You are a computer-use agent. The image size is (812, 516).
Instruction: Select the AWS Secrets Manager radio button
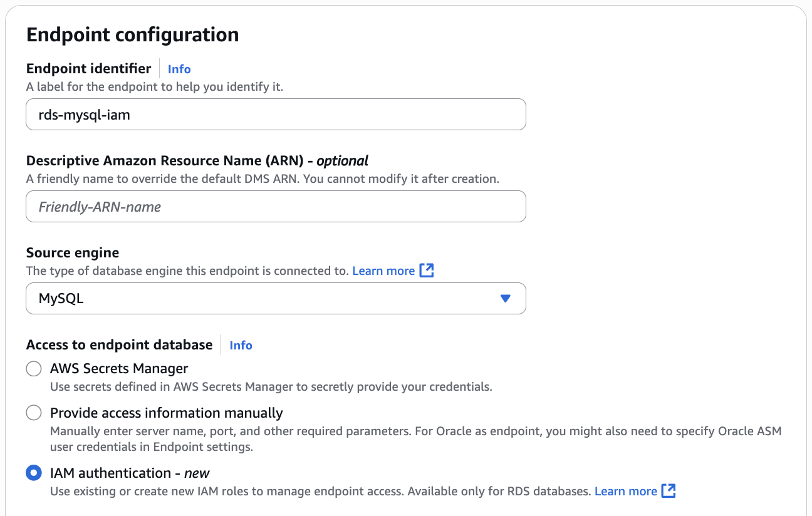[x=34, y=369]
